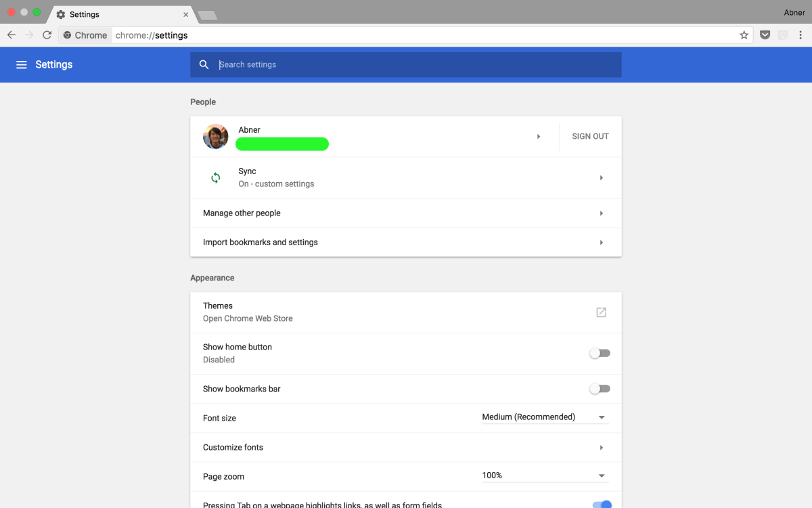Toggle the Show home button switch
Image resolution: width=812 pixels, height=508 pixels.
point(600,353)
